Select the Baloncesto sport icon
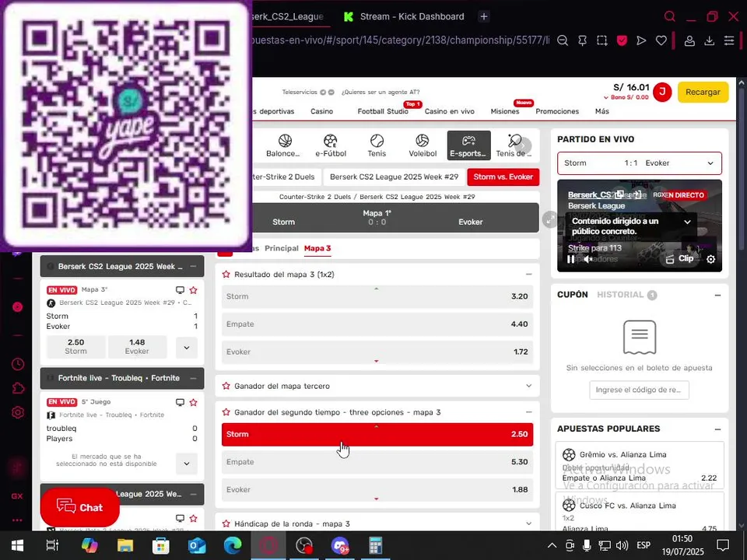 283,145
